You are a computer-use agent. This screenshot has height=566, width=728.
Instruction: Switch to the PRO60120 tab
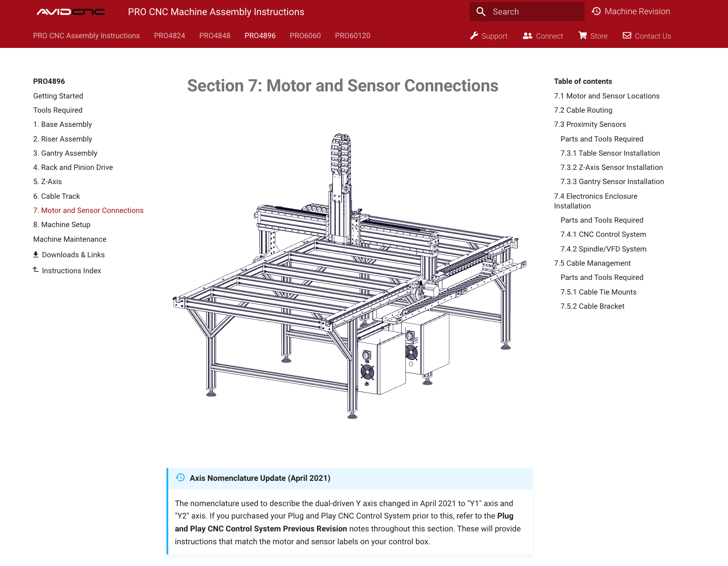[352, 35]
